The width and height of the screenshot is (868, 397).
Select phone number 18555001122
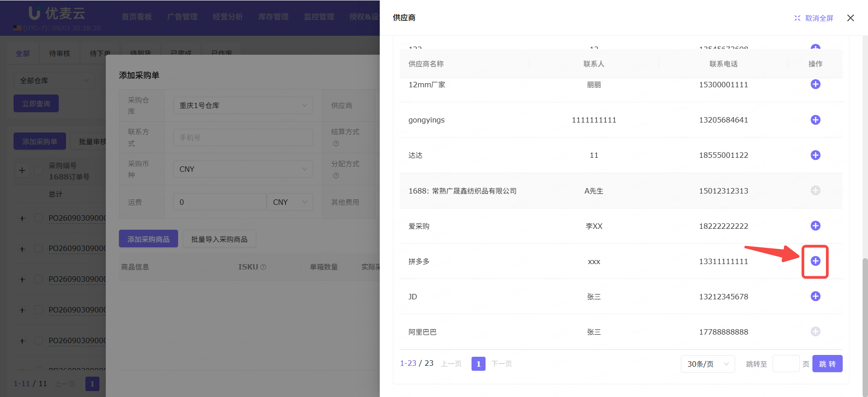723,155
